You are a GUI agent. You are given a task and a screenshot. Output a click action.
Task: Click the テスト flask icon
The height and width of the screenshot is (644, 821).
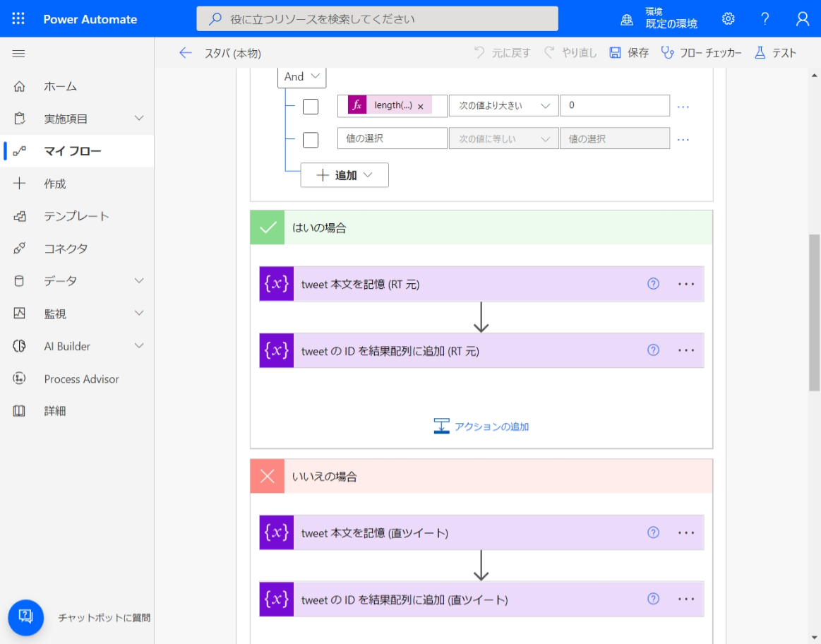(760, 52)
